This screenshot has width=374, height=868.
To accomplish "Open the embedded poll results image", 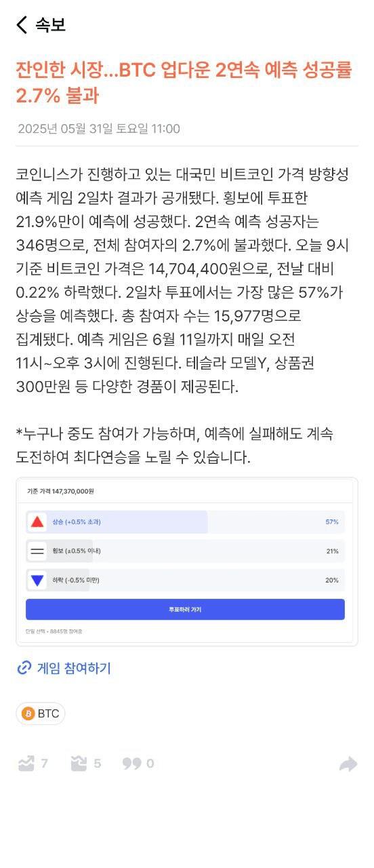I will tap(187, 561).
